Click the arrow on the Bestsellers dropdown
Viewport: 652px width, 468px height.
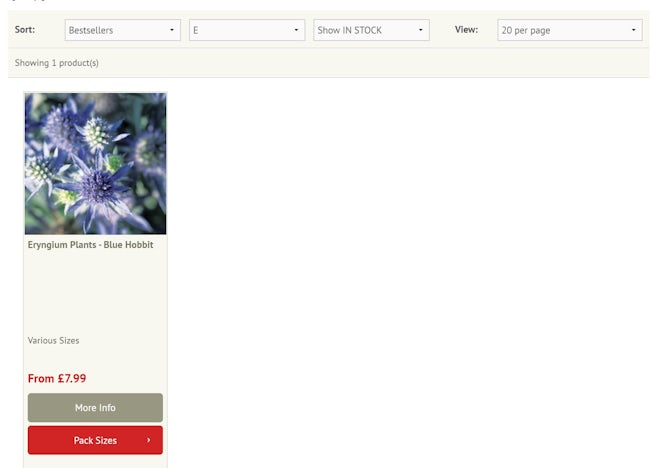pos(172,30)
